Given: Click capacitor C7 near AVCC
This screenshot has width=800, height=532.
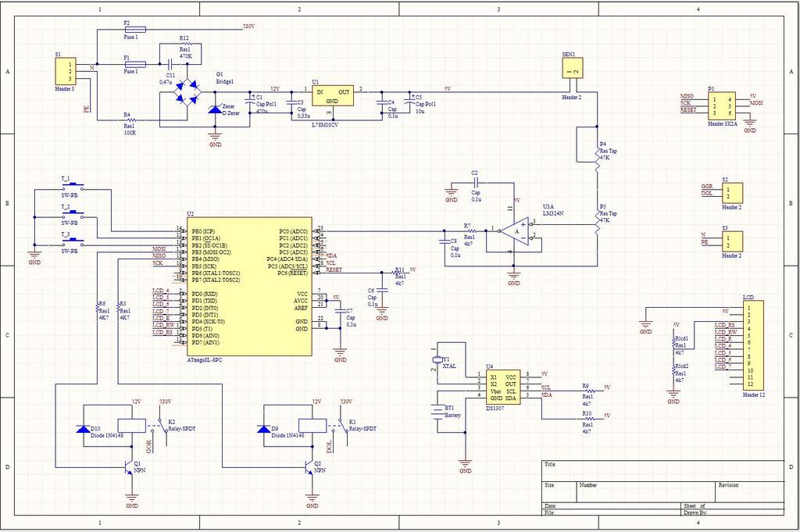Looking at the screenshot, I should [340, 311].
